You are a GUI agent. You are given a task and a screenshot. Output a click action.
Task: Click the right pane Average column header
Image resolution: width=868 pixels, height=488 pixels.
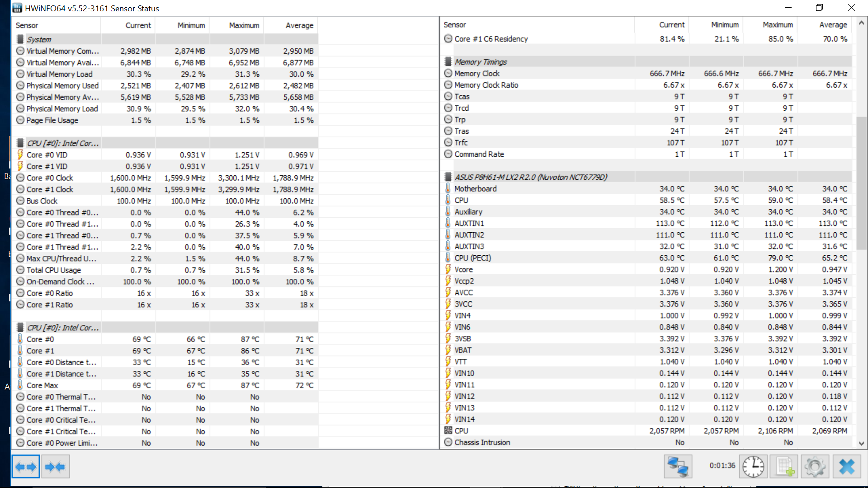pos(825,25)
